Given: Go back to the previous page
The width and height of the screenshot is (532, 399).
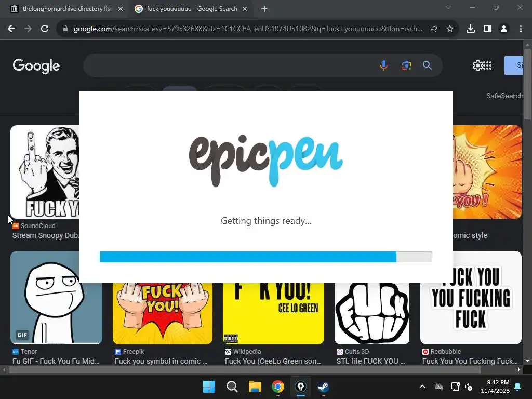Looking at the screenshot, I should click(11, 29).
